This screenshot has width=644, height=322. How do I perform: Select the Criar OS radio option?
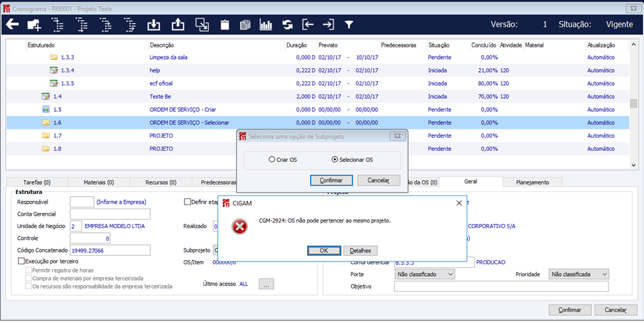coord(272,160)
